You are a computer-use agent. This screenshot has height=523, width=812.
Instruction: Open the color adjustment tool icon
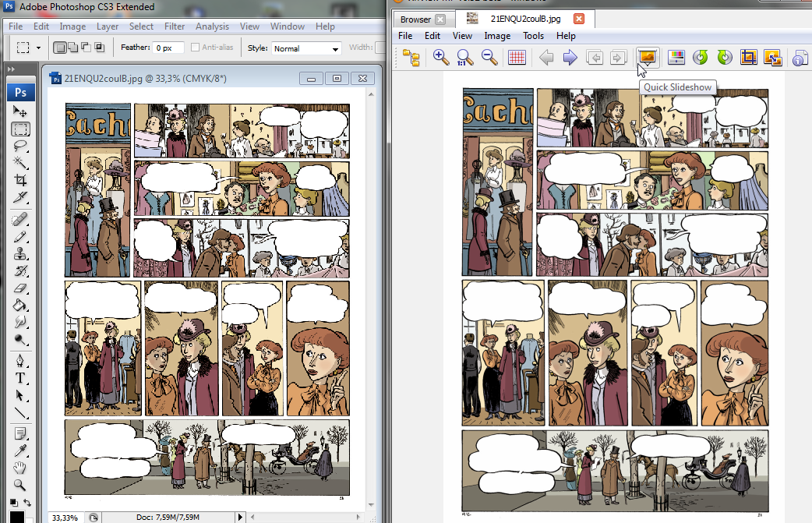pyautogui.click(x=676, y=57)
